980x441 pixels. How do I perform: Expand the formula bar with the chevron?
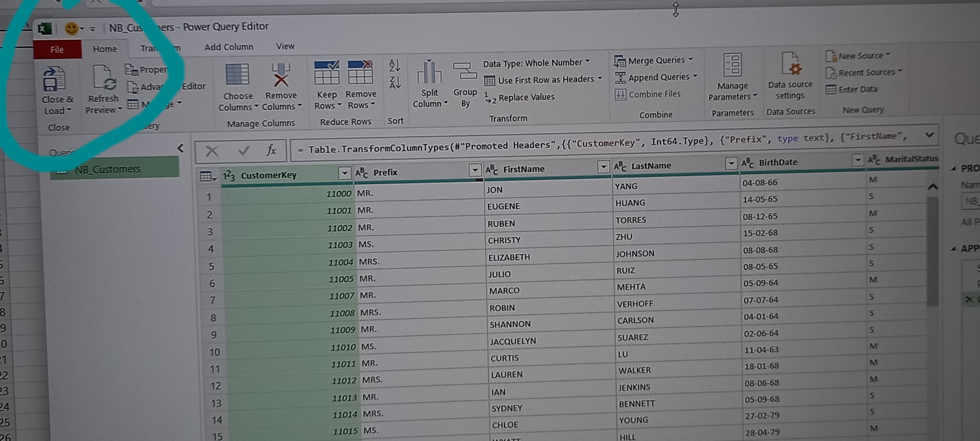[x=929, y=135]
